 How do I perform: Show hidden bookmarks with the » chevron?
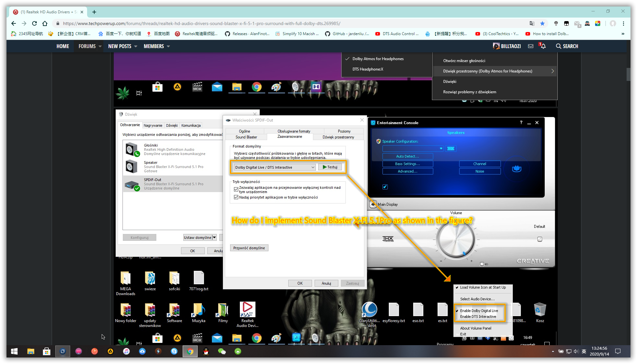pyautogui.click(x=623, y=34)
